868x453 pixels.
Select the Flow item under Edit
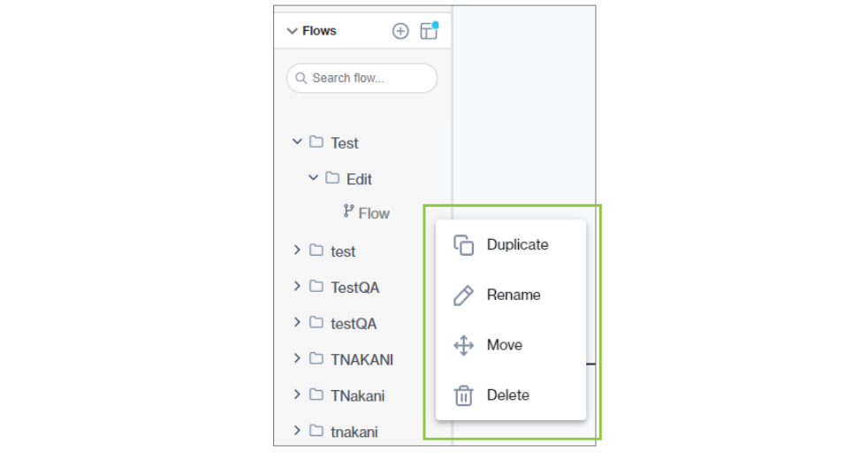374,213
